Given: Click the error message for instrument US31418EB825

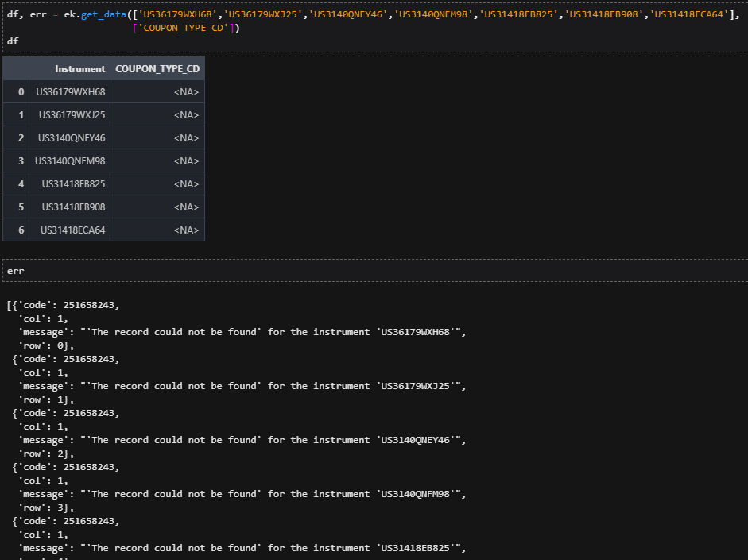Looking at the screenshot, I should pyautogui.click(x=242, y=548).
